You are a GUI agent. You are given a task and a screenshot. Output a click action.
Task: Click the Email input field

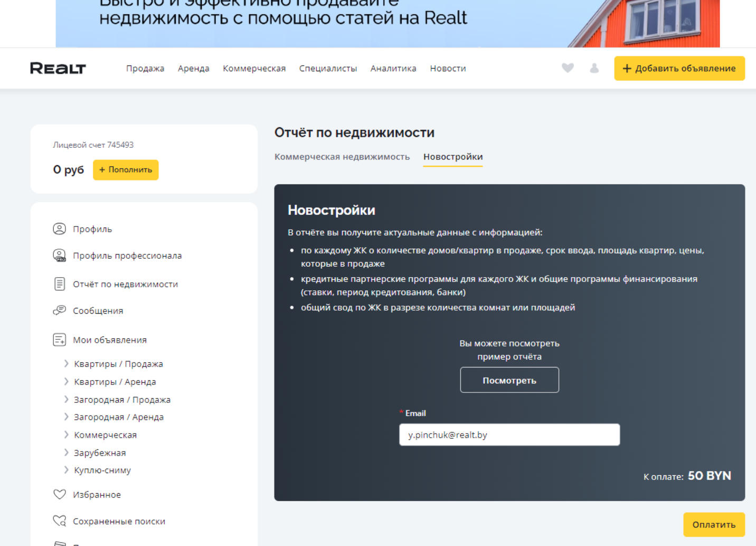click(509, 435)
